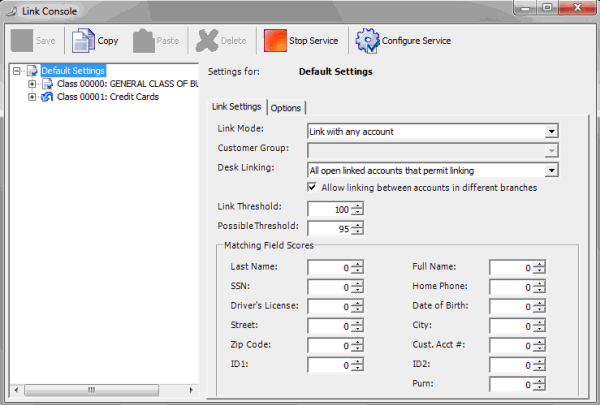Click the Last Name score stepper arrows
This screenshot has width=600, height=405.
(357, 268)
